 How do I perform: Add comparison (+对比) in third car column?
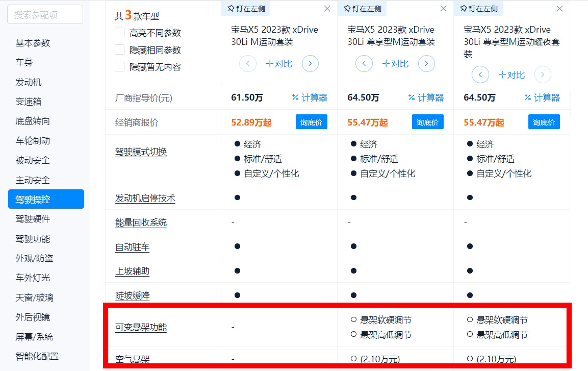tap(512, 75)
